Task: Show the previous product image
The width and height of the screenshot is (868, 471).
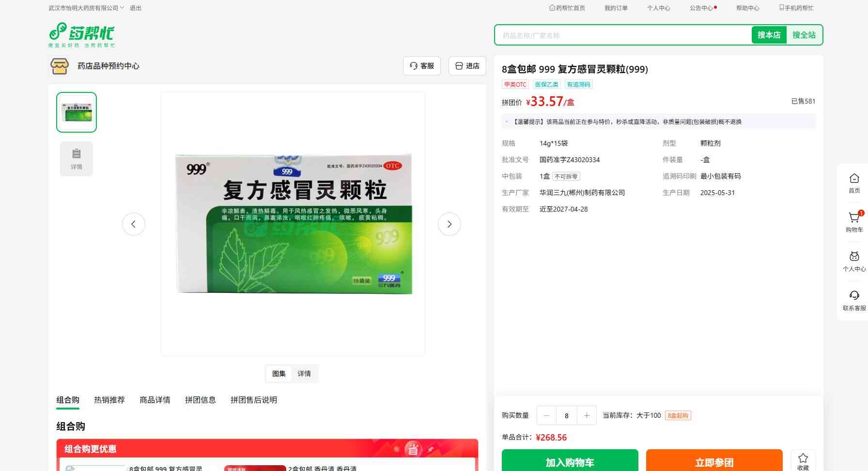Action: [x=134, y=224]
